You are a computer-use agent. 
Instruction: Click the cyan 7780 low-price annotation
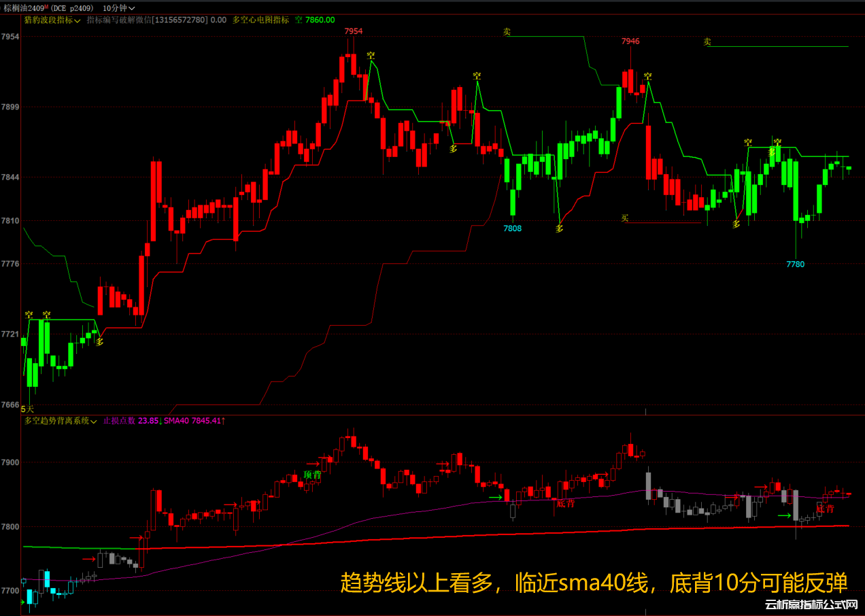pos(795,264)
